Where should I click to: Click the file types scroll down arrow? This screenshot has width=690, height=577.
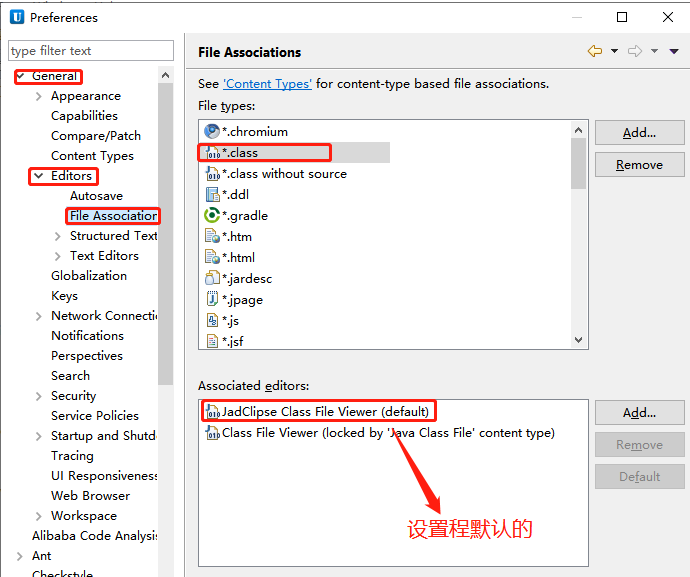pyautogui.click(x=579, y=340)
